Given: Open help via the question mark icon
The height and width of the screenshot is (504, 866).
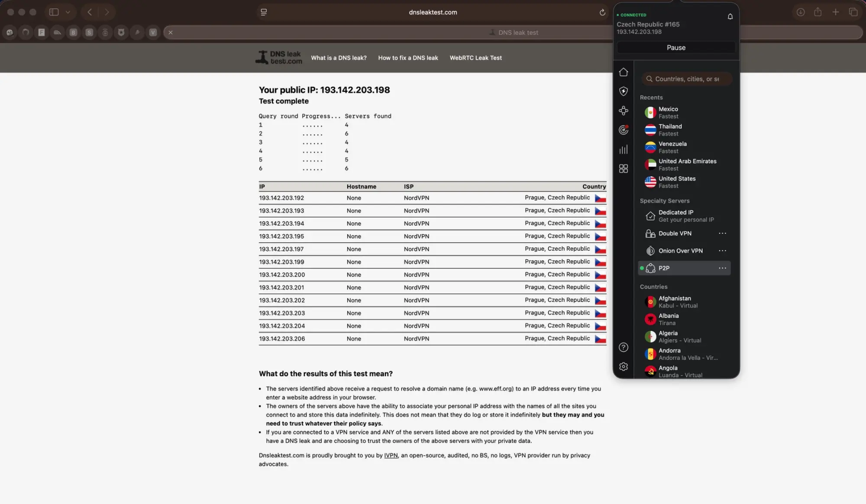Looking at the screenshot, I should pyautogui.click(x=624, y=347).
